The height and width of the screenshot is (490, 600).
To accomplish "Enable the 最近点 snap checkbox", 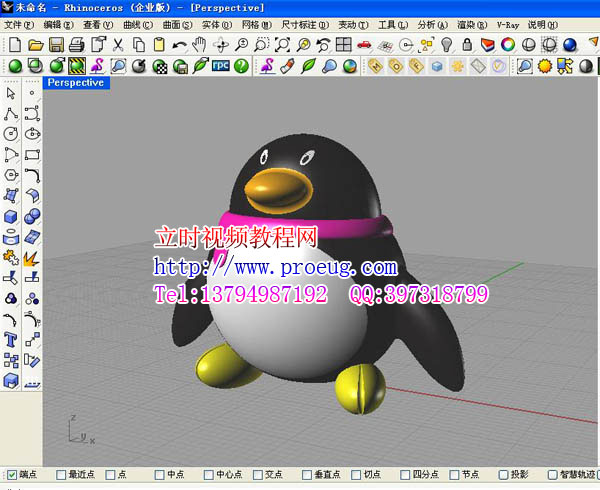I will [61, 475].
